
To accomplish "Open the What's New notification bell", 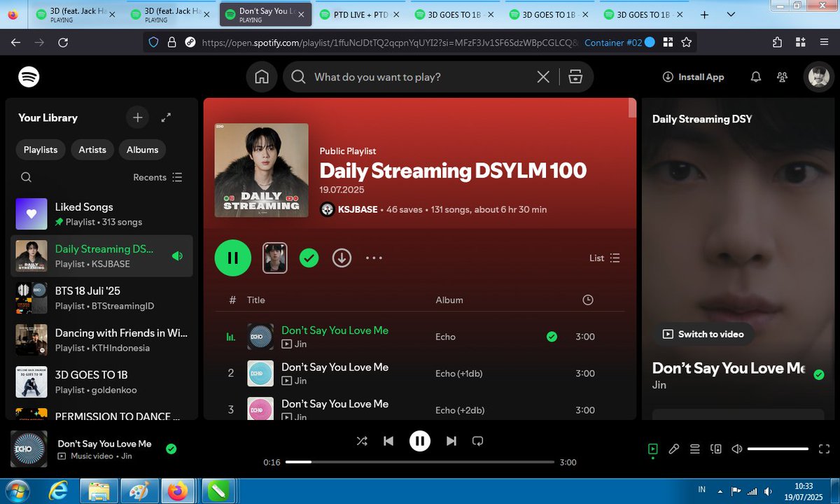I will coord(756,77).
